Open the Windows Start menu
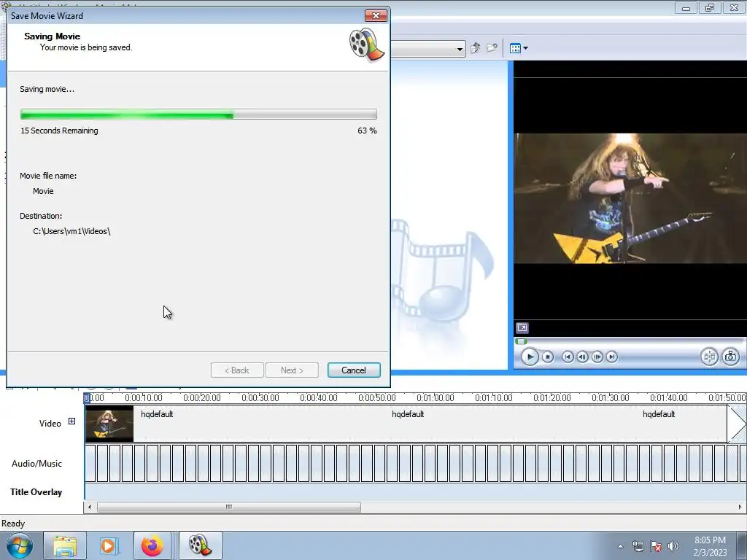This screenshot has height=560, width=747. pyautogui.click(x=19, y=545)
